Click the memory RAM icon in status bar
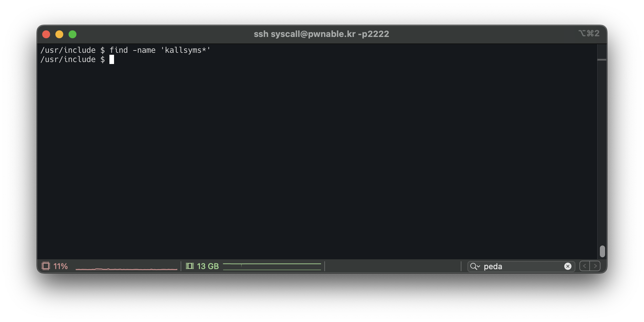The image size is (644, 322). 190,266
